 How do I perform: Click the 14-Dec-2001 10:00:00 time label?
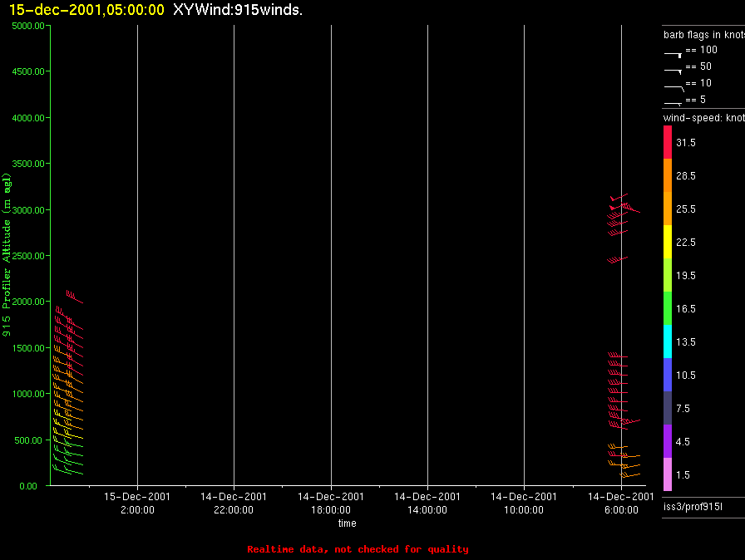tap(524, 503)
